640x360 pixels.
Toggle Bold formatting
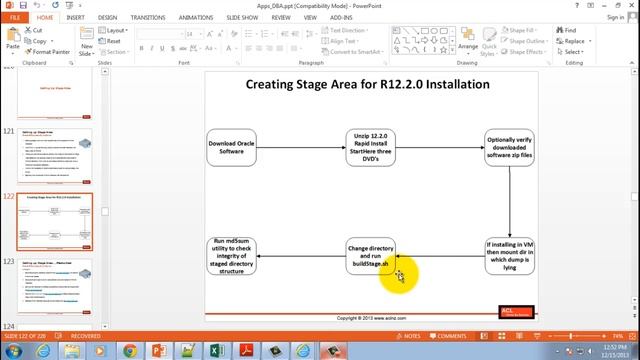coord(142,48)
